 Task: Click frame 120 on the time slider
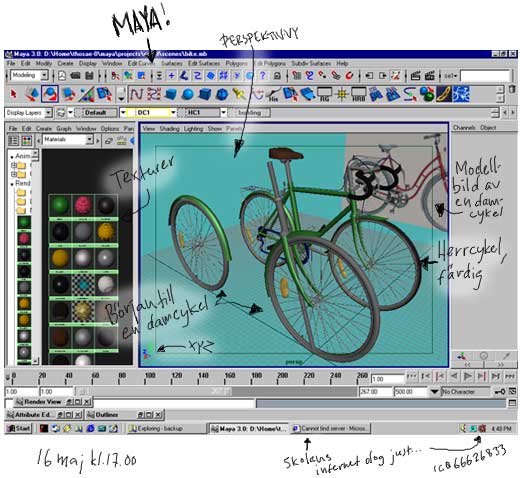(x=176, y=377)
